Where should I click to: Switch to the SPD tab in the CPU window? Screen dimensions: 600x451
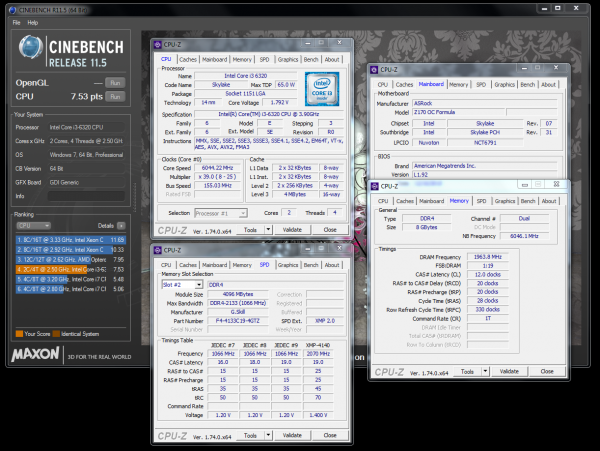(x=264, y=60)
